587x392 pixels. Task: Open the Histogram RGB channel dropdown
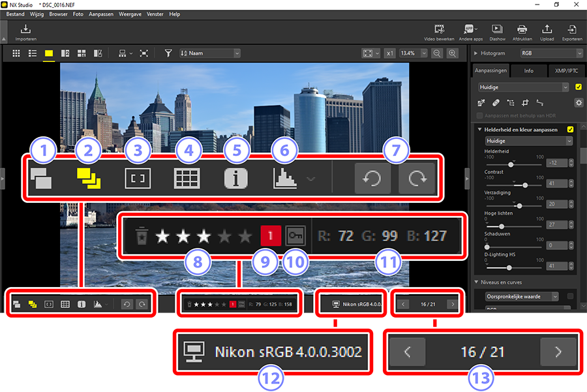pos(548,53)
